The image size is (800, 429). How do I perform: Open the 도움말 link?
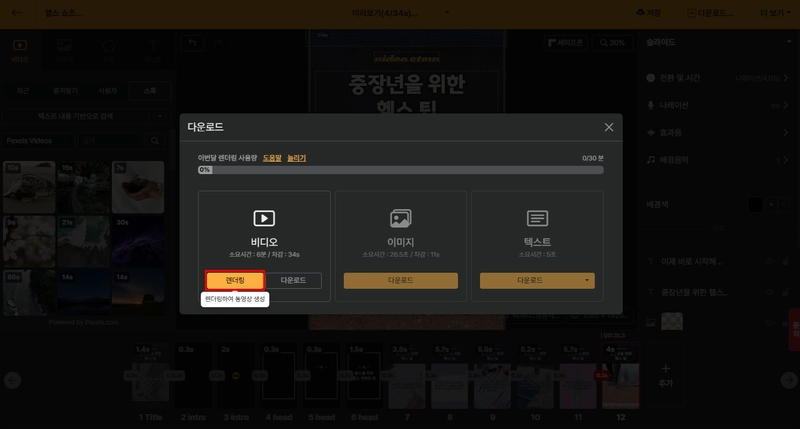tap(272, 158)
